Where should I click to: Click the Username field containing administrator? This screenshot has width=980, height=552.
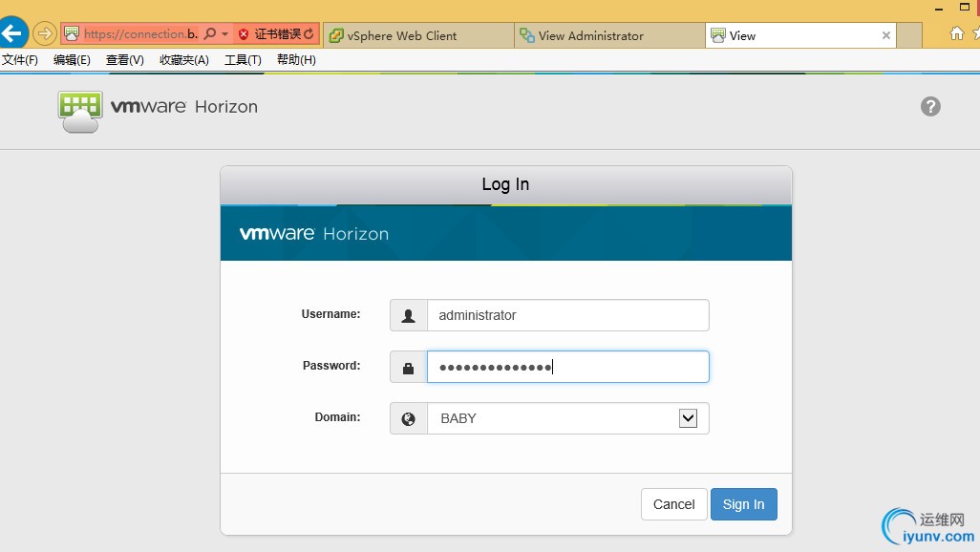(x=567, y=315)
